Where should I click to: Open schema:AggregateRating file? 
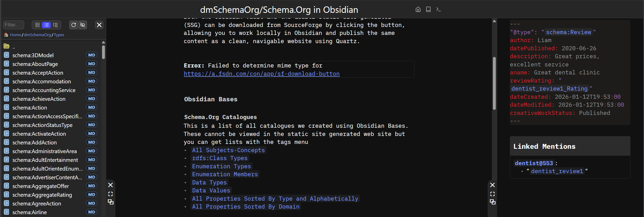42,195
